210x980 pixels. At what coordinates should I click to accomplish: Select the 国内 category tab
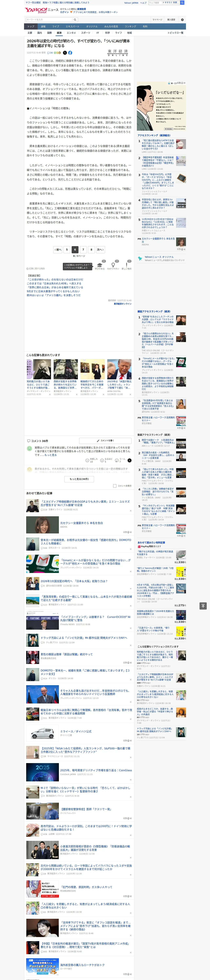[x=40, y=33]
